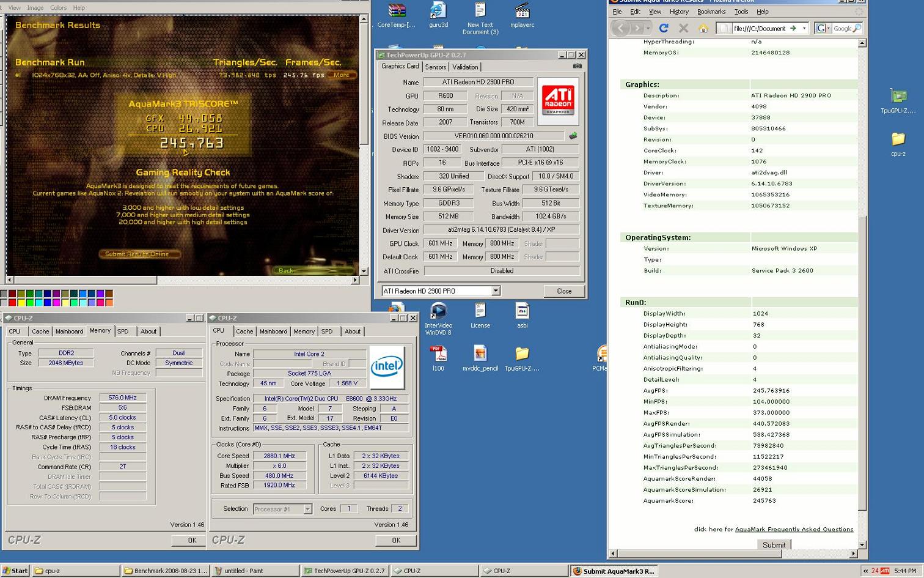
Task: Click the BIOS save chip icon in GPU-Z
Action: click(x=573, y=136)
